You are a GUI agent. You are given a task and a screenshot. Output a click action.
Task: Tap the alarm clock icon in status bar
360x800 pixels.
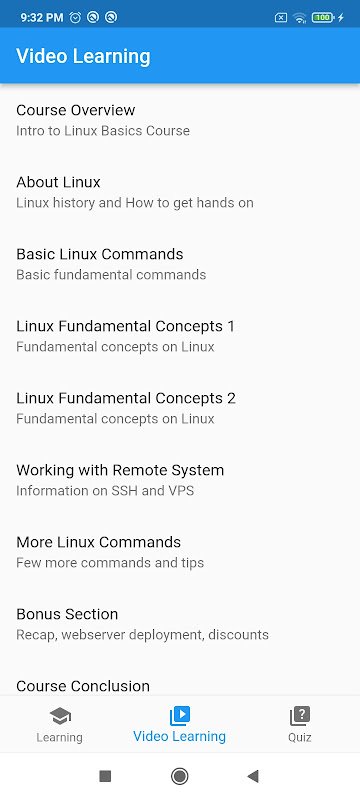tap(75, 17)
